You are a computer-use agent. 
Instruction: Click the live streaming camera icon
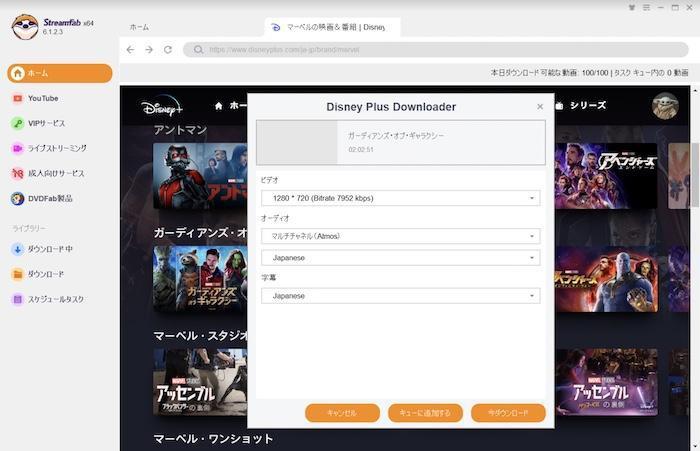(x=17, y=148)
